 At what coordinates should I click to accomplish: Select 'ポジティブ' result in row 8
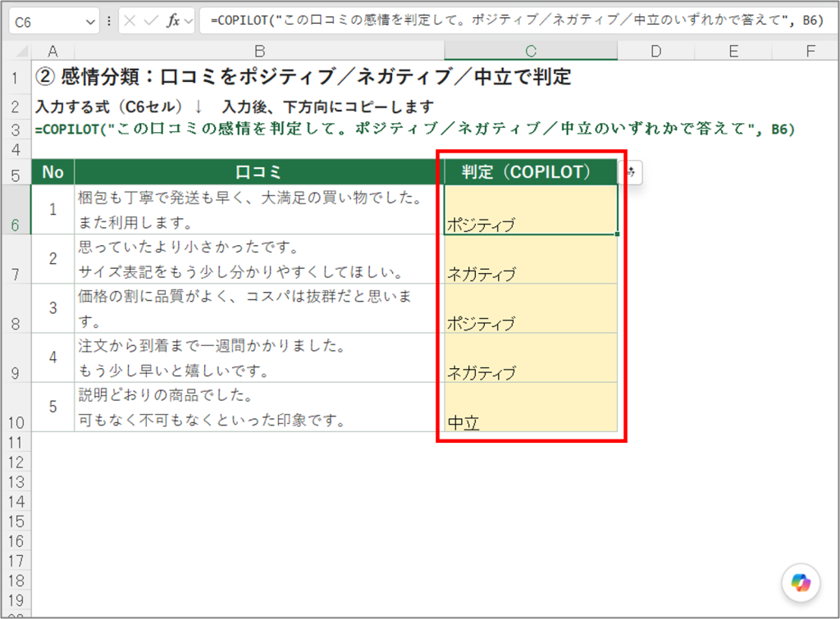click(x=531, y=308)
